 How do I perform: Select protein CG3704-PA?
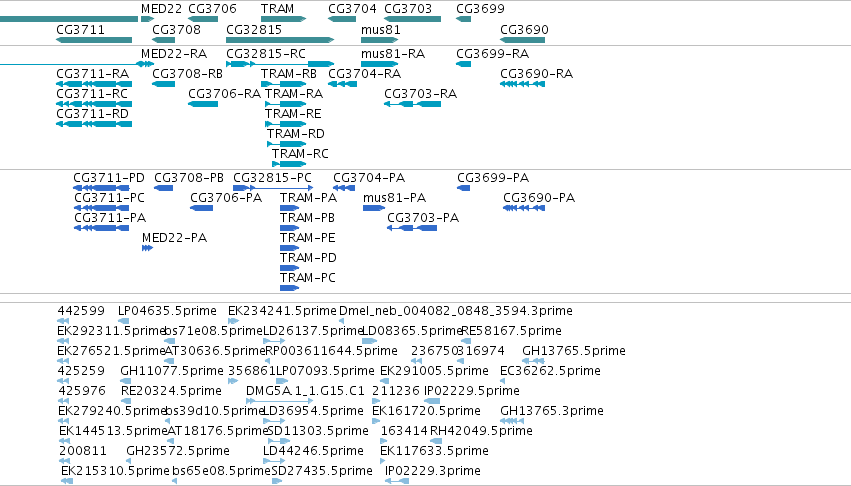click(x=369, y=178)
